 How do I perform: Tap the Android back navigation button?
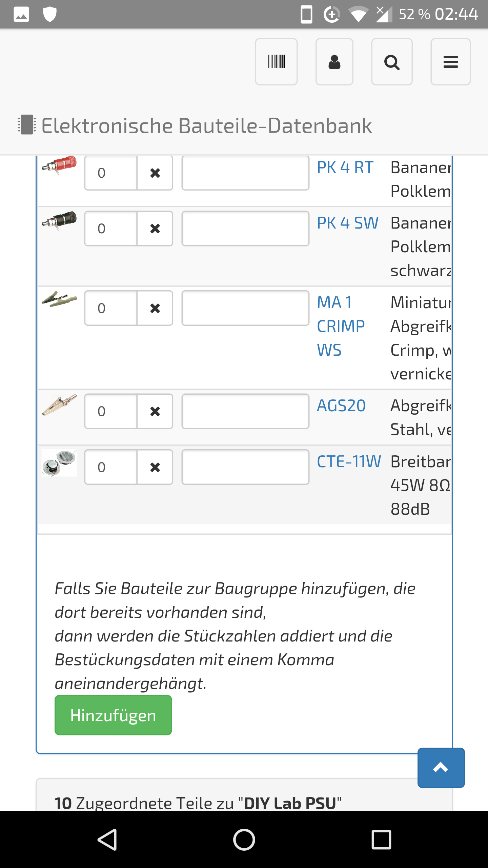(107, 840)
